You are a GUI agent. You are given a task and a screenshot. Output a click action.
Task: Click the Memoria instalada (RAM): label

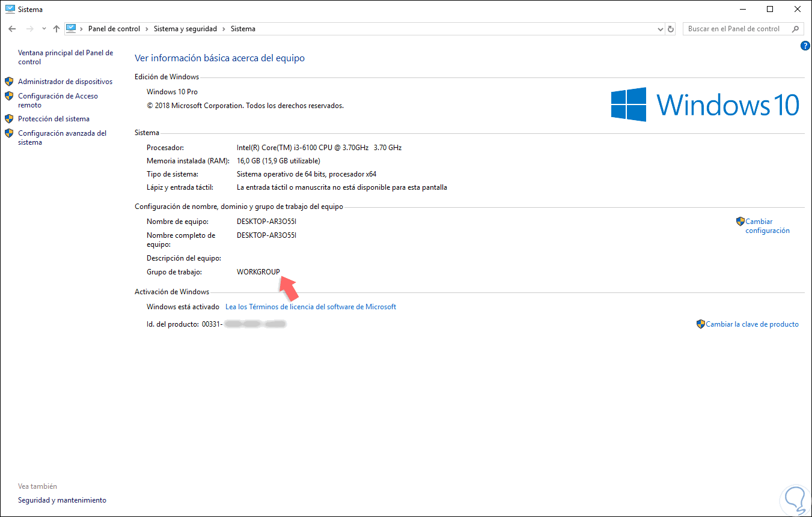(188, 161)
